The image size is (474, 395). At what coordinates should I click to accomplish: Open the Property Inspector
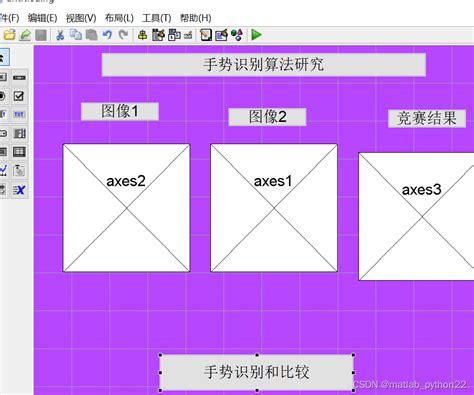221,35
